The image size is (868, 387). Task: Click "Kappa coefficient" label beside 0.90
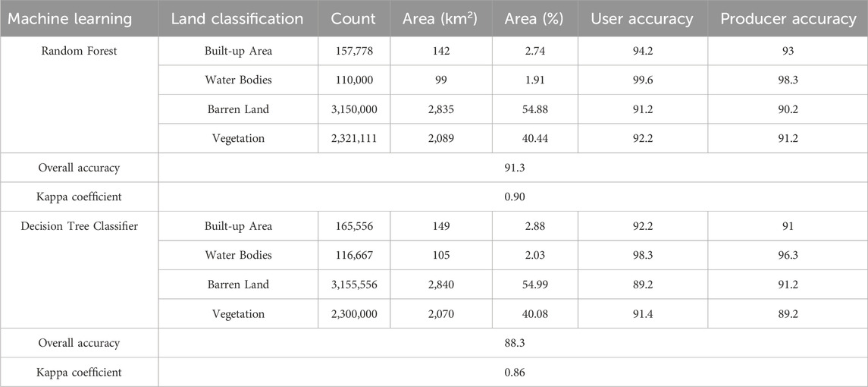[x=79, y=197]
